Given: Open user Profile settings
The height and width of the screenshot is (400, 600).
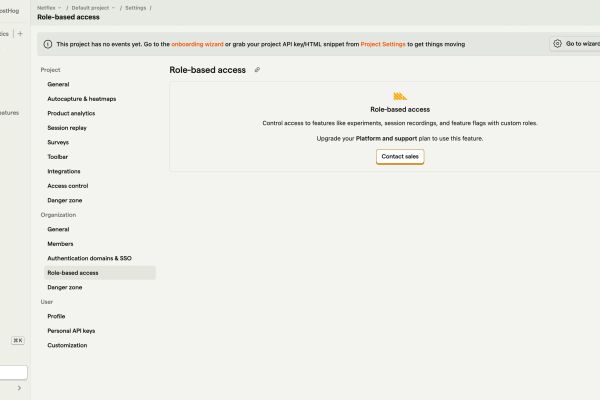Looking at the screenshot, I should pos(100,316).
